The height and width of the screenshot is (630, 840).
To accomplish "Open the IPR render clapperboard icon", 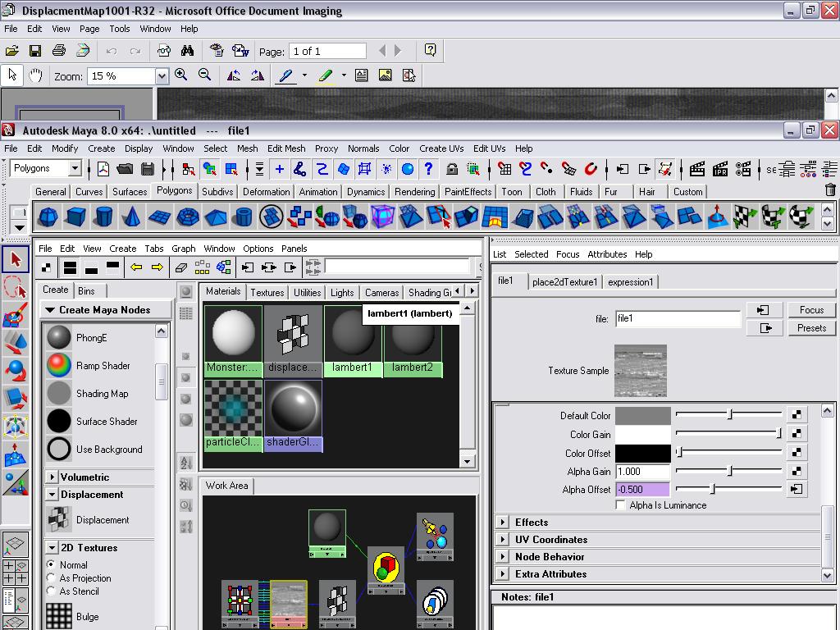I will [x=720, y=169].
